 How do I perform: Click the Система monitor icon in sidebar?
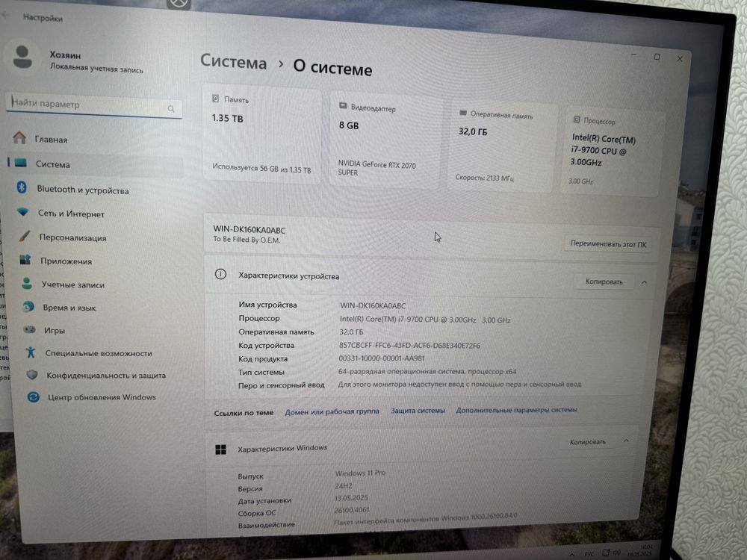pyautogui.click(x=20, y=163)
